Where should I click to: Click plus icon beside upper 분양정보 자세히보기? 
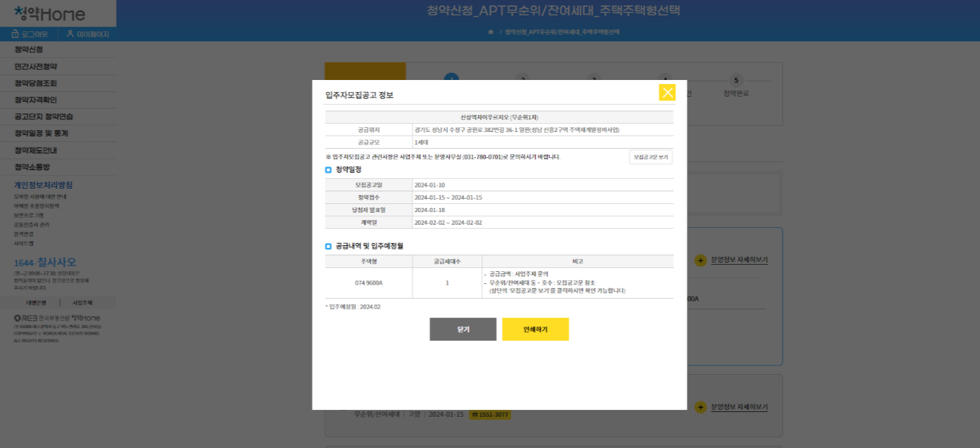[701, 260]
